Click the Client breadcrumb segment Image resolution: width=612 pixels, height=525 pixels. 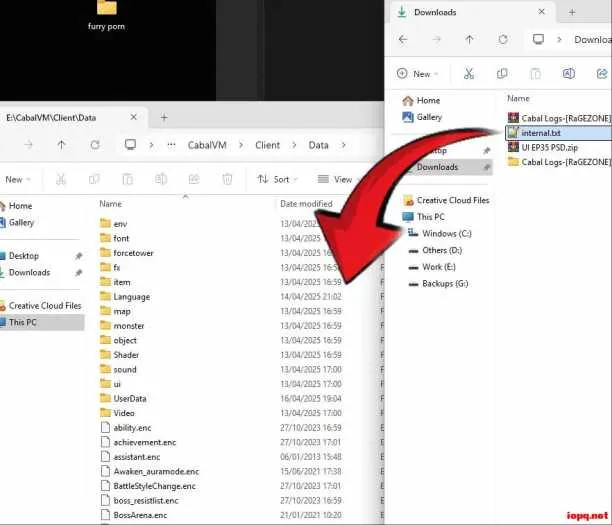pos(267,145)
